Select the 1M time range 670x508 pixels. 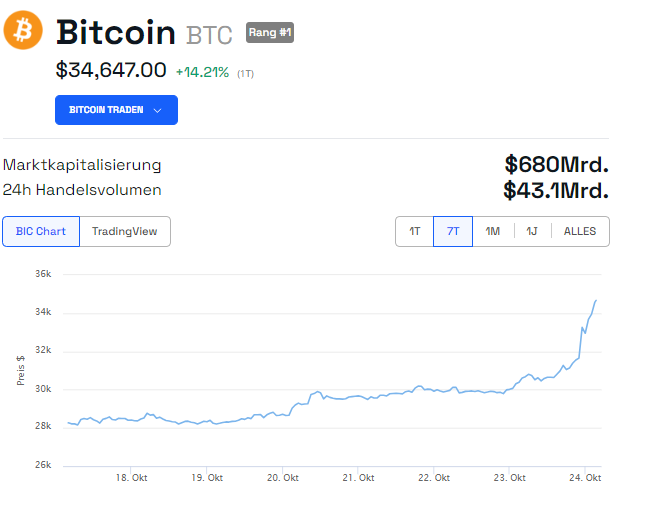(492, 231)
